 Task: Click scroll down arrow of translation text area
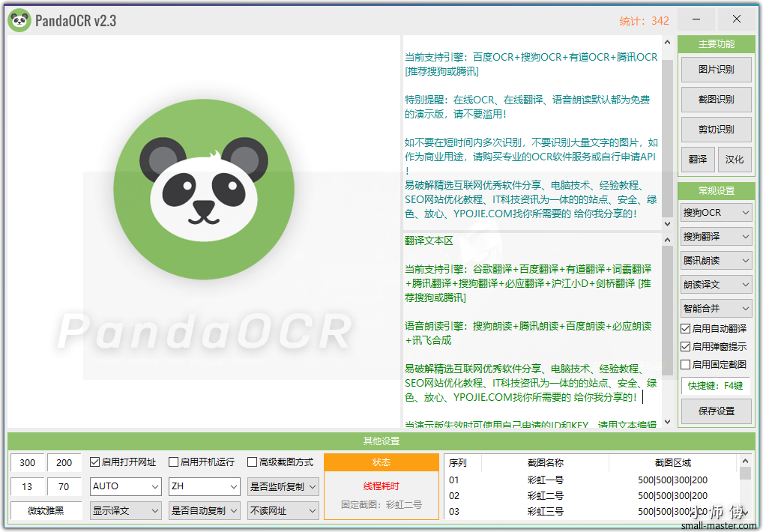coord(668,422)
